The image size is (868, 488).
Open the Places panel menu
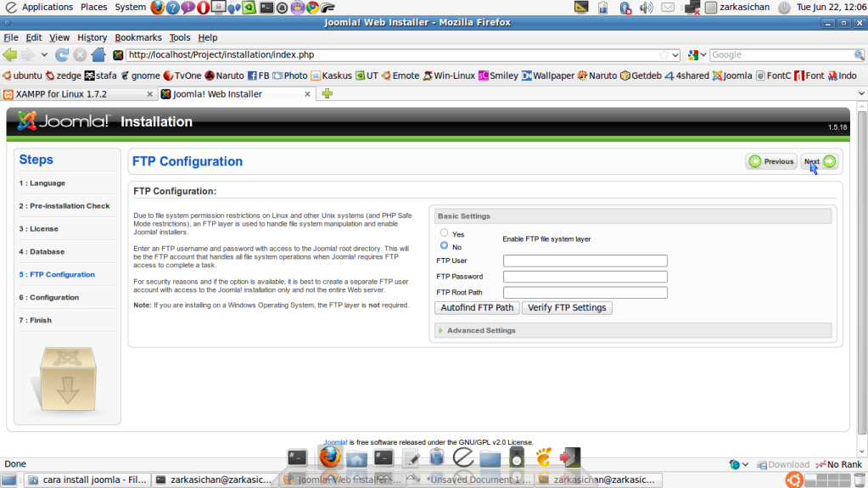93,7
